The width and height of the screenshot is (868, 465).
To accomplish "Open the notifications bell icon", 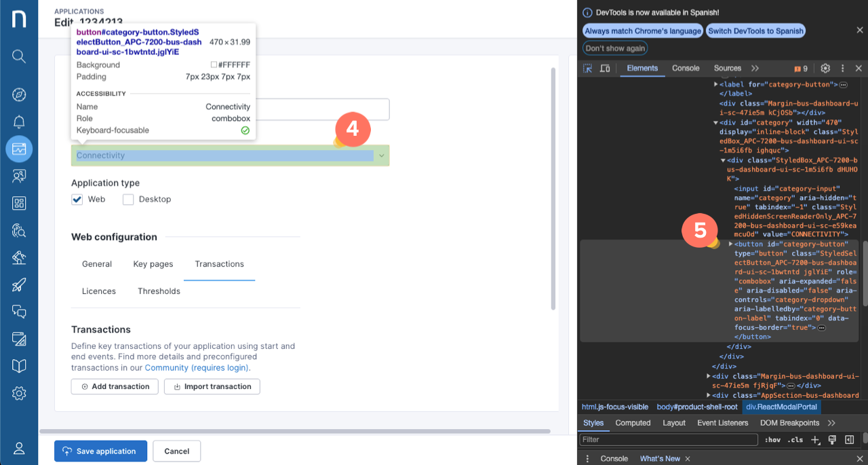I will click(x=19, y=122).
